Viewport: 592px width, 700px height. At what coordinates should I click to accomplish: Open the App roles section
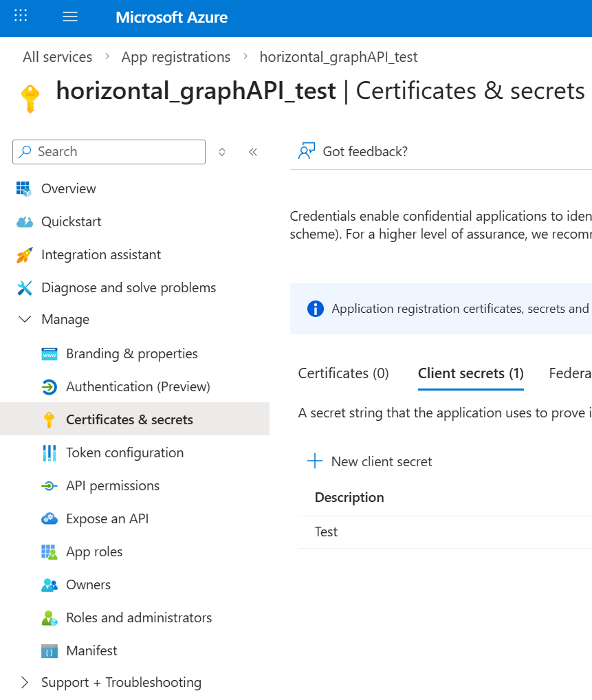(94, 551)
